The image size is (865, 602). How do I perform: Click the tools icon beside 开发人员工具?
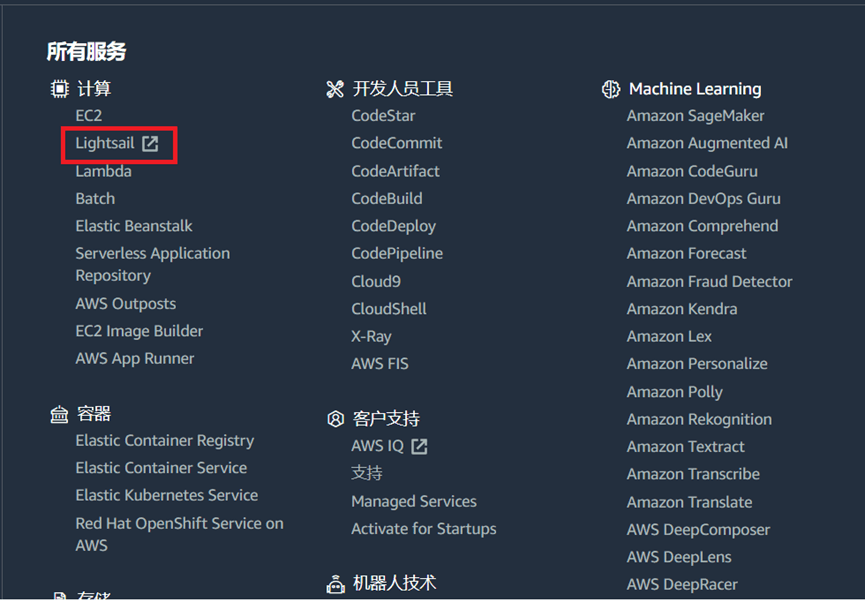[x=335, y=89]
